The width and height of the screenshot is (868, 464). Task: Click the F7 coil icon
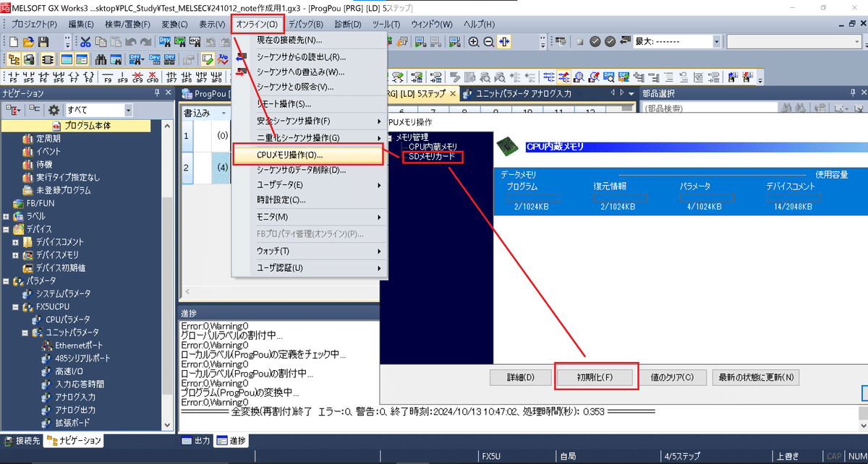pos(74,77)
